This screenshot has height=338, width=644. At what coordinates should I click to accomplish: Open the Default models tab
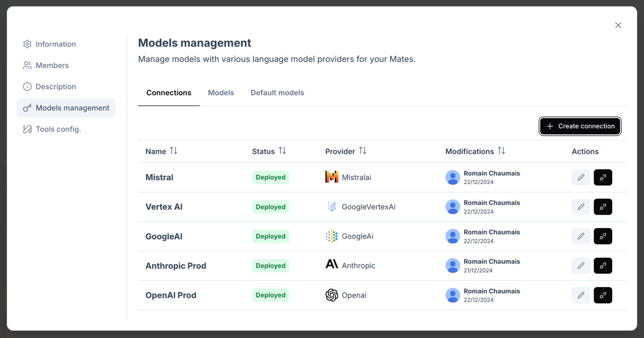[x=277, y=93]
